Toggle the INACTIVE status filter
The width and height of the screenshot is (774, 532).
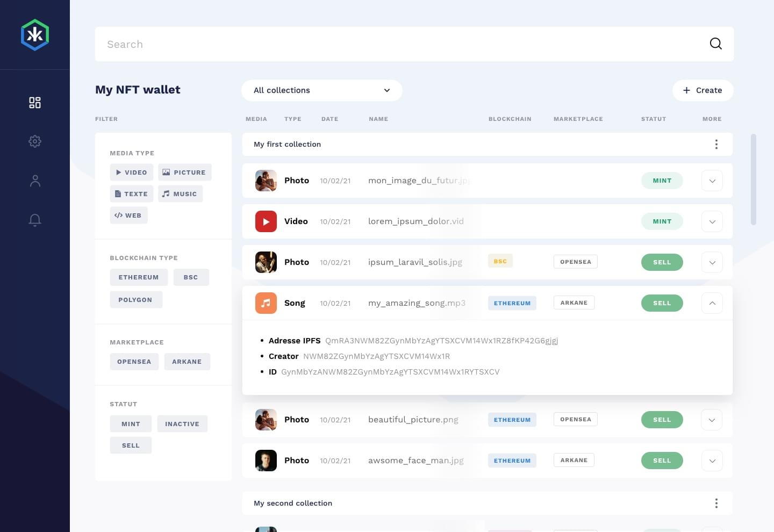tap(182, 423)
